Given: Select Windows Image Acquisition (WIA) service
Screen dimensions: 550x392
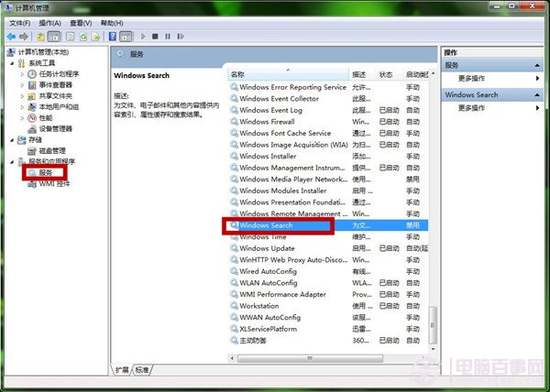Looking at the screenshot, I should pos(329,145).
